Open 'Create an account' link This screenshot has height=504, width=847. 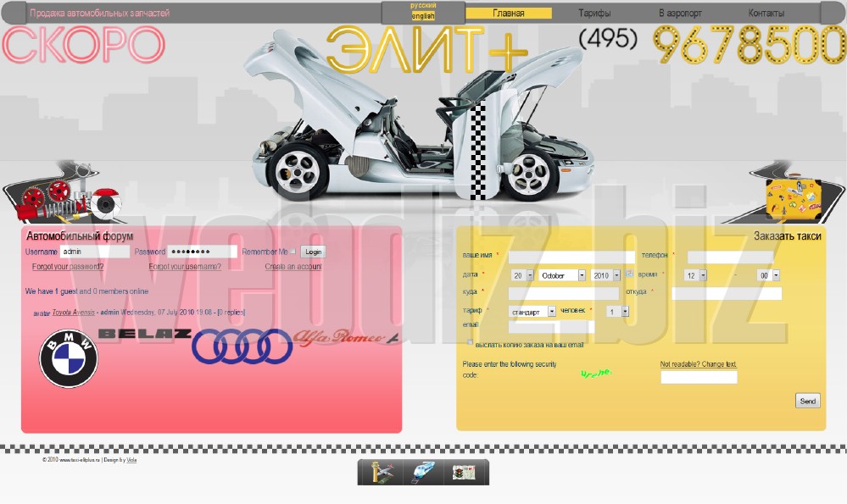[293, 267]
